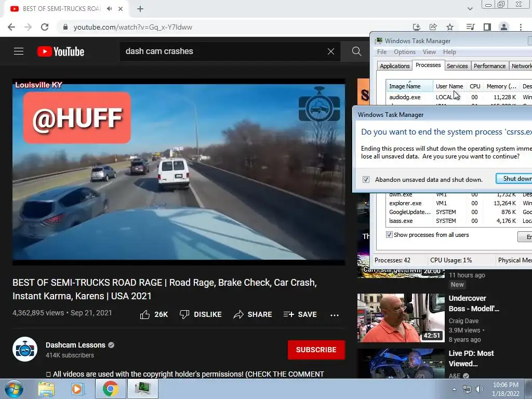This screenshot has height=399, width=532.
Task: Reload the YouTube page
Action: pyautogui.click(x=45, y=27)
